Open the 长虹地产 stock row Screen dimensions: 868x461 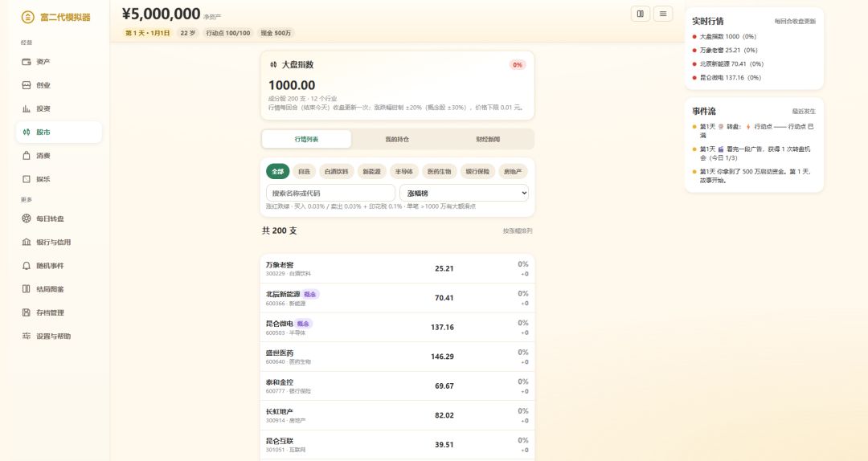tap(398, 415)
